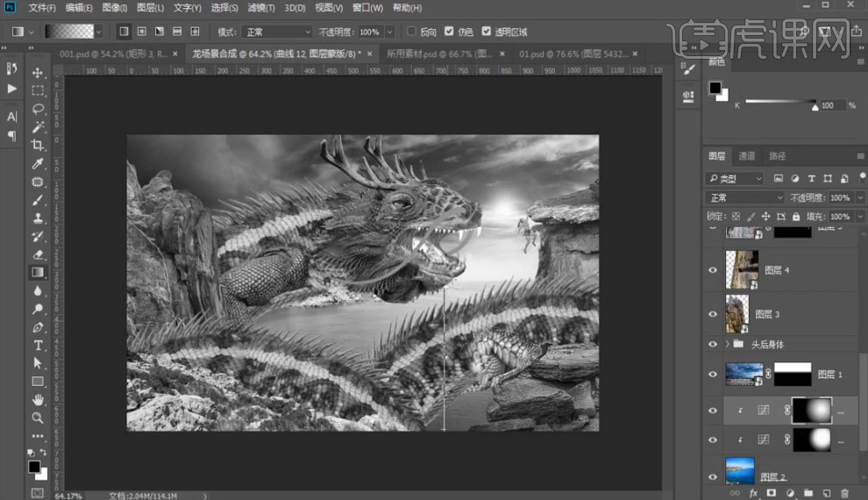Click the lock all padlock icon

click(x=795, y=217)
